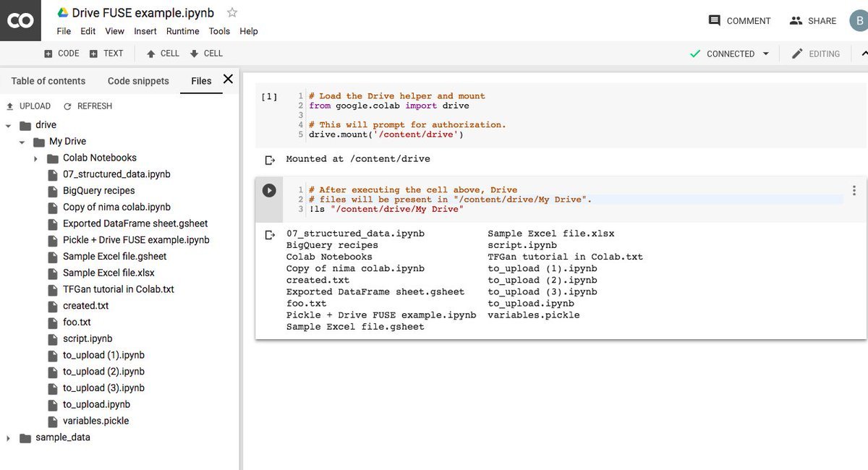Screen dimensions: 868x470
Task: Move cell up with the up-arrow CELL button
Action: [x=163, y=54]
